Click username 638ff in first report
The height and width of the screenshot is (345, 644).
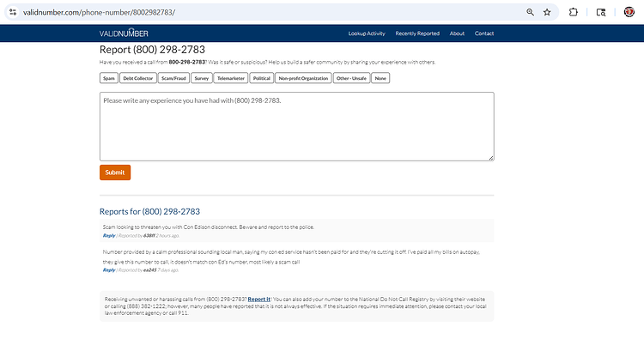pyautogui.click(x=149, y=236)
